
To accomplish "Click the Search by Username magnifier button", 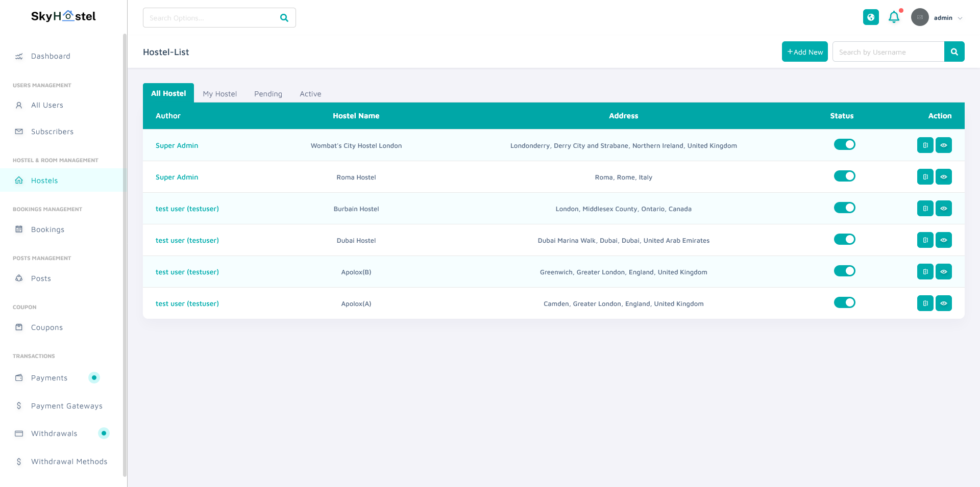I will (954, 52).
